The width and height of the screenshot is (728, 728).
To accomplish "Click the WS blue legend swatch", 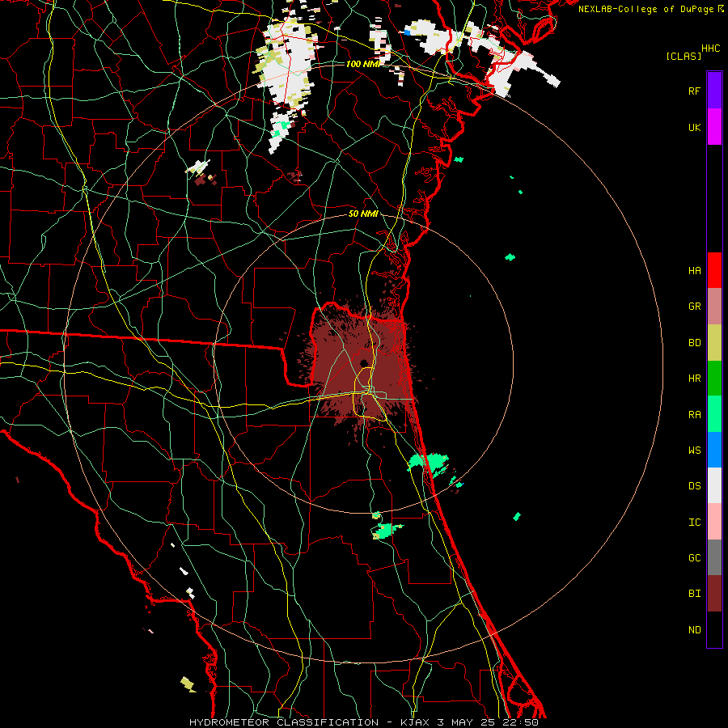I will [x=714, y=450].
